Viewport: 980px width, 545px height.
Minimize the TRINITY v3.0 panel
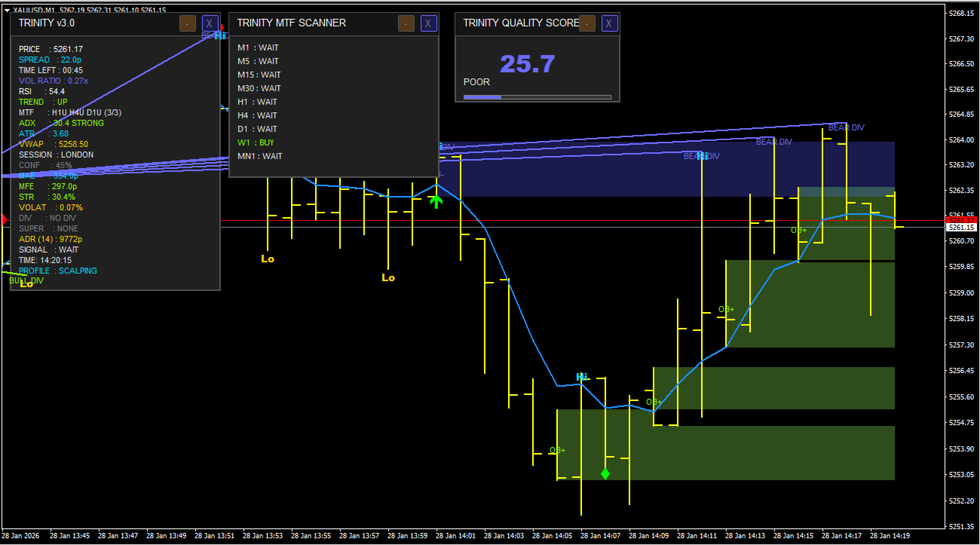pos(188,23)
